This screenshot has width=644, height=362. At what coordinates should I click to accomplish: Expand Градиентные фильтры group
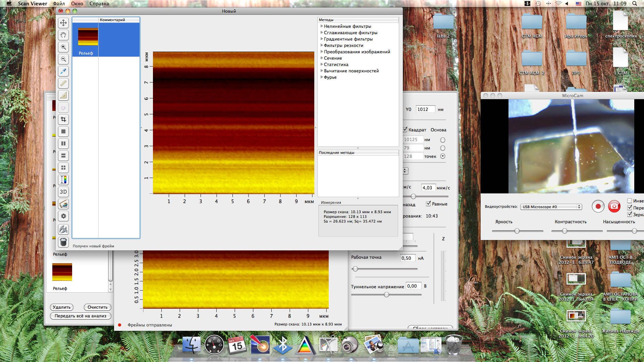(x=322, y=39)
